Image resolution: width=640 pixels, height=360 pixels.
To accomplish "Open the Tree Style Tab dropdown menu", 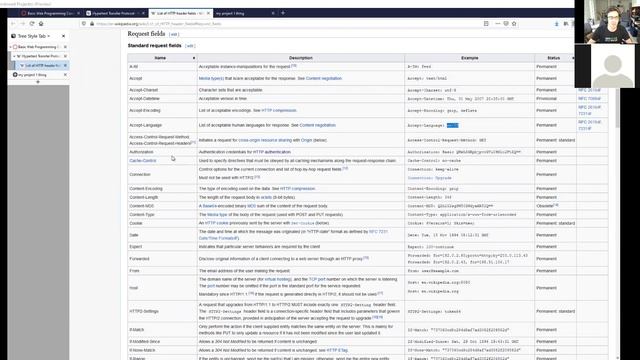I will coord(49,36).
